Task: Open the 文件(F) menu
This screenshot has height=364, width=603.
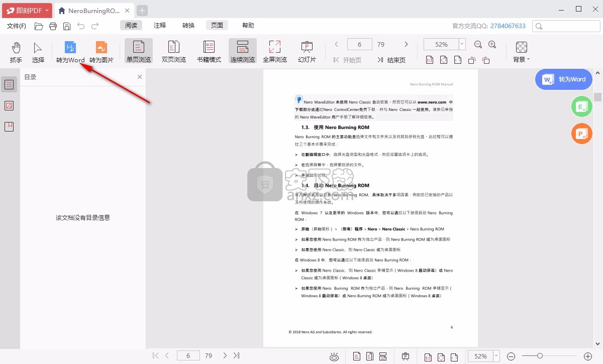Action: (17, 26)
